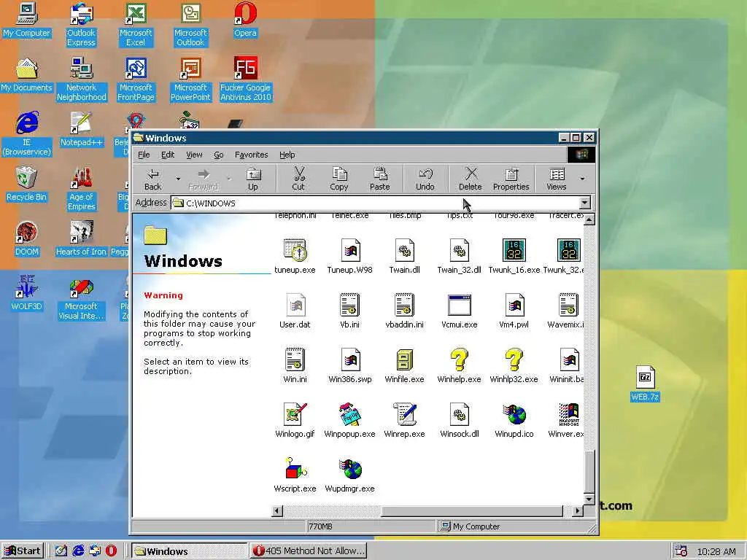Go up one folder level
This screenshot has width=747, height=560.
click(x=253, y=179)
